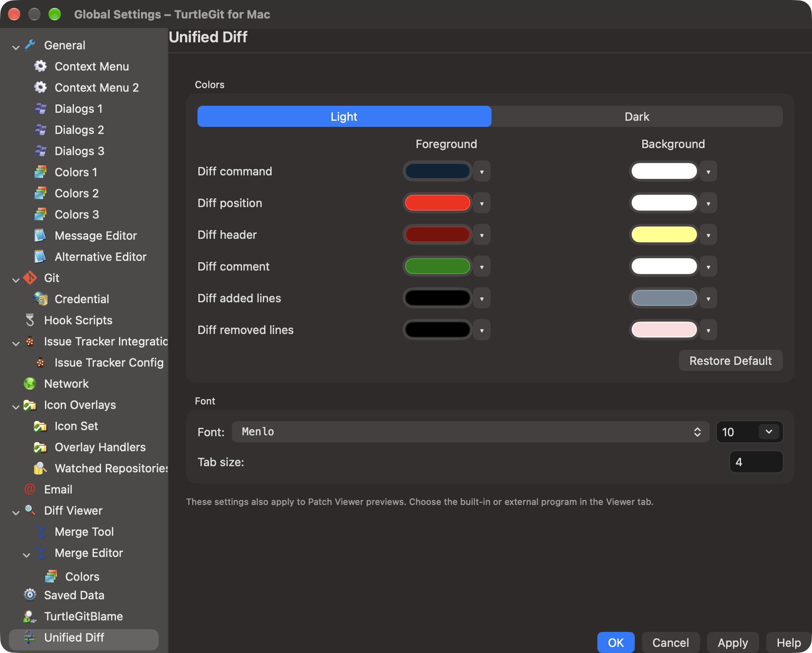
Task: Open the Overlay Handlers page
Action: click(x=100, y=447)
